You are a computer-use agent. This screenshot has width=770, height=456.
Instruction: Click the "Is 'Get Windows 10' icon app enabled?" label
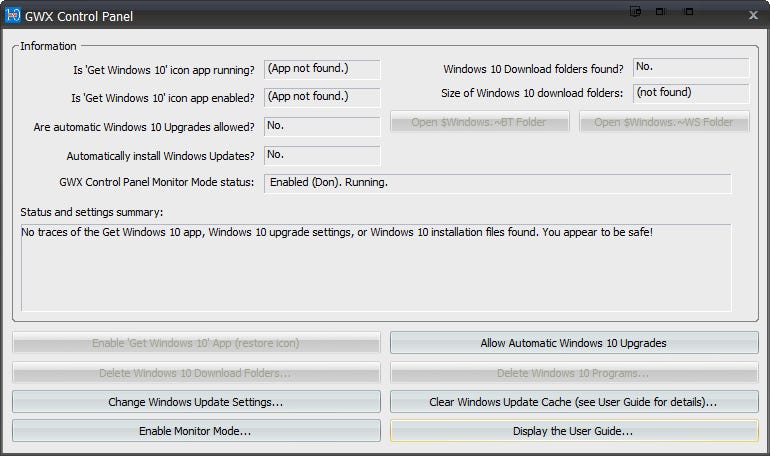point(163,98)
